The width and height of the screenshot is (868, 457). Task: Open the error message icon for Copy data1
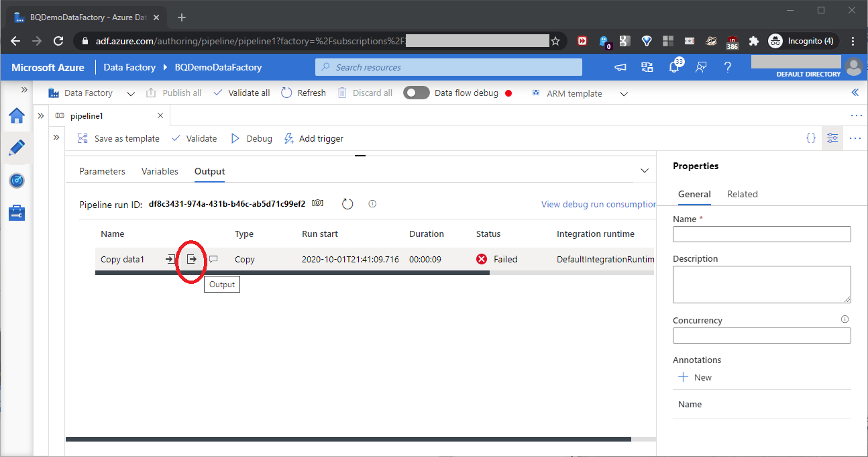[x=213, y=259]
